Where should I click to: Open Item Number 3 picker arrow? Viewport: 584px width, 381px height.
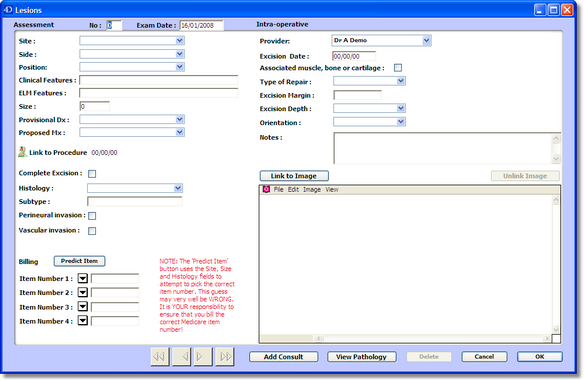[x=83, y=307]
